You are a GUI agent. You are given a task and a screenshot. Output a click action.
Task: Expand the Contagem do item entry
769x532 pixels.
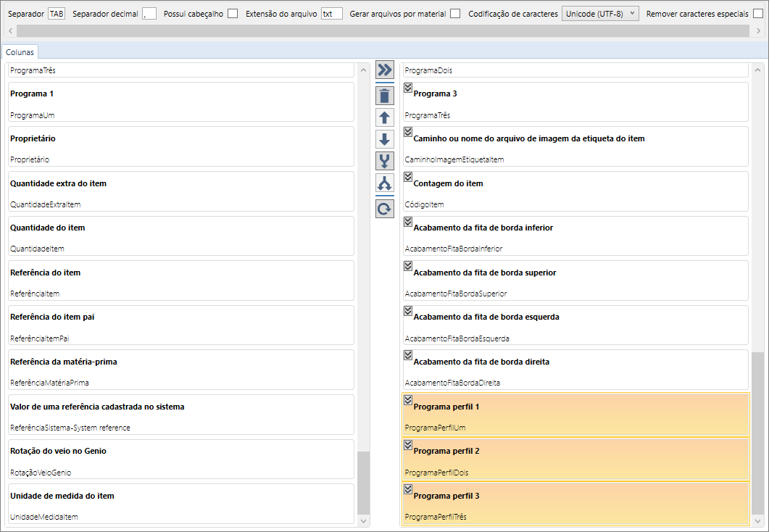click(x=408, y=177)
